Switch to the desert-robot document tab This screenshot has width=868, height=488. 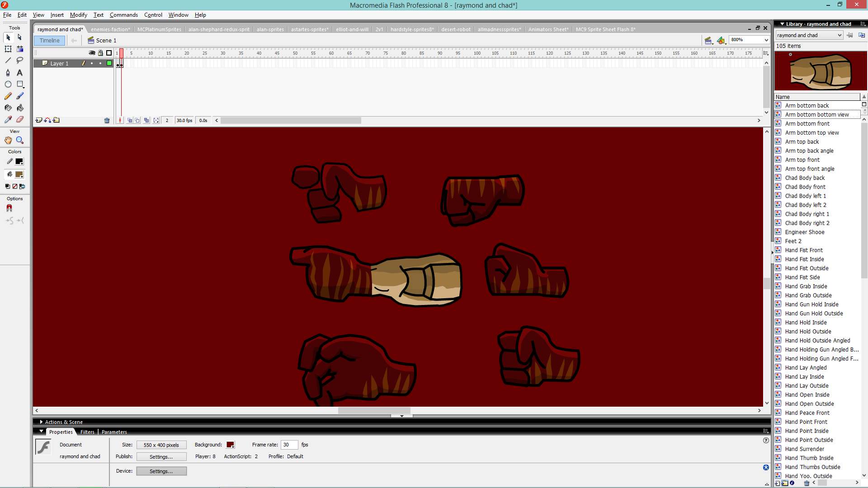[456, 29]
